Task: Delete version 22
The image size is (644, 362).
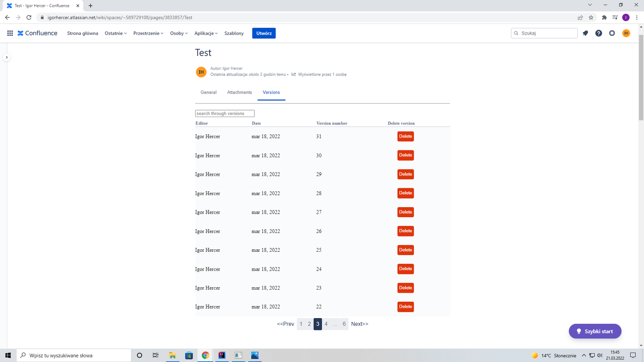Action: click(x=405, y=306)
